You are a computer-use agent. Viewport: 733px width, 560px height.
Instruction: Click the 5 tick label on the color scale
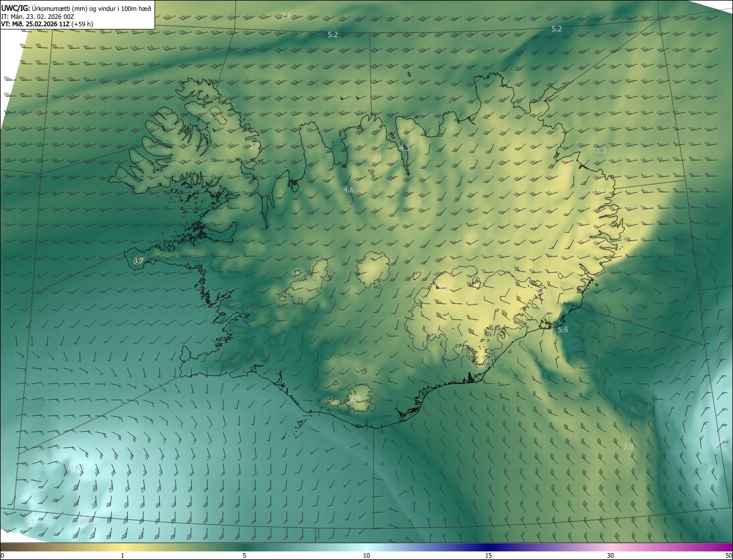(245, 556)
